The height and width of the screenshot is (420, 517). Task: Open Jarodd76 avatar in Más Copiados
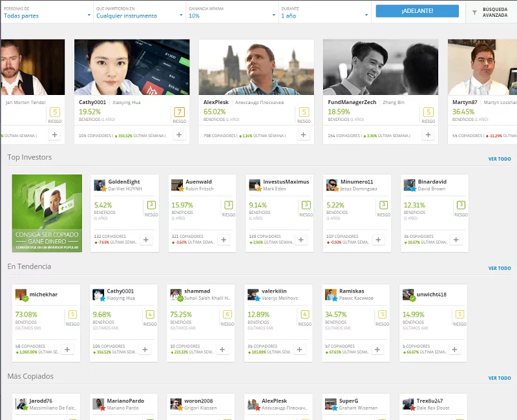tap(21, 404)
